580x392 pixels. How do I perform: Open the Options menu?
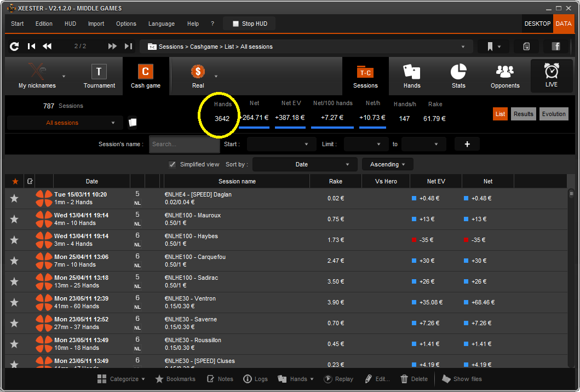click(126, 24)
